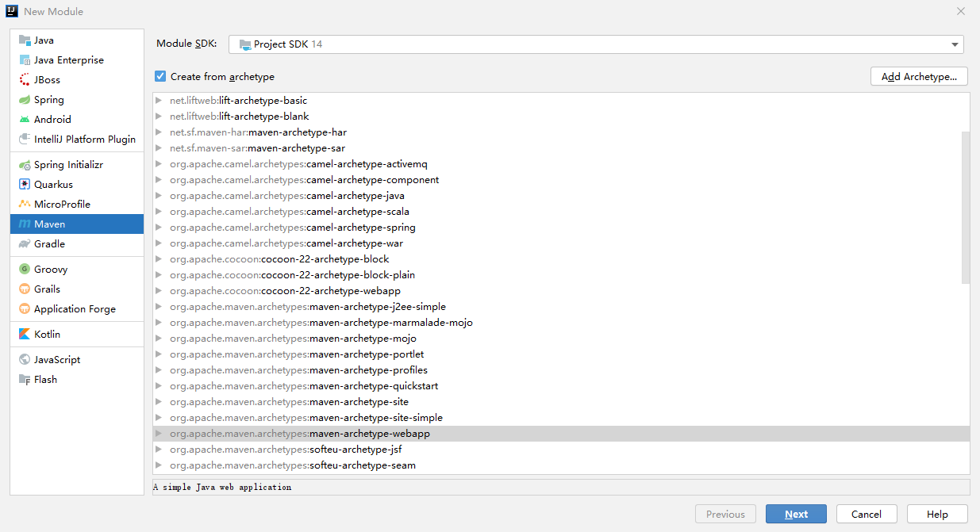Viewport: 980px width, 532px height.
Task: Expand the maven-archetype-quickstart node arrow
Action: [159, 386]
